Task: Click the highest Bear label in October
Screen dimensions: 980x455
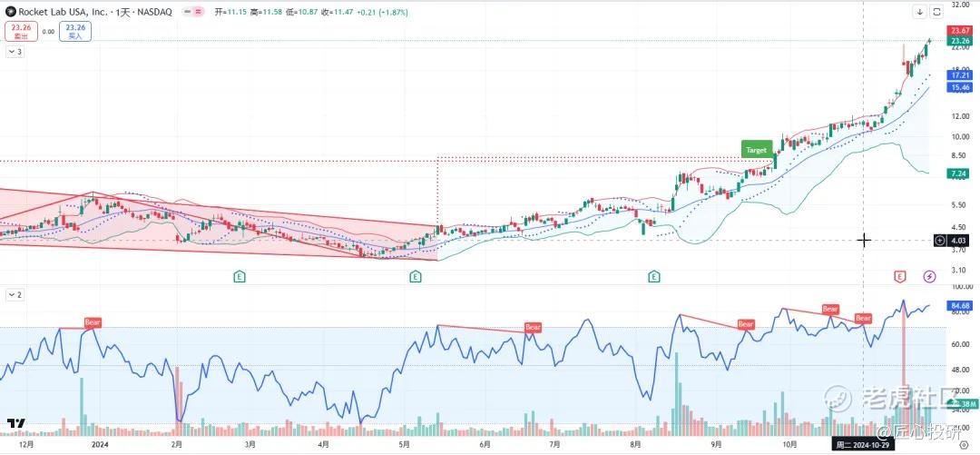Action: (x=830, y=309)
